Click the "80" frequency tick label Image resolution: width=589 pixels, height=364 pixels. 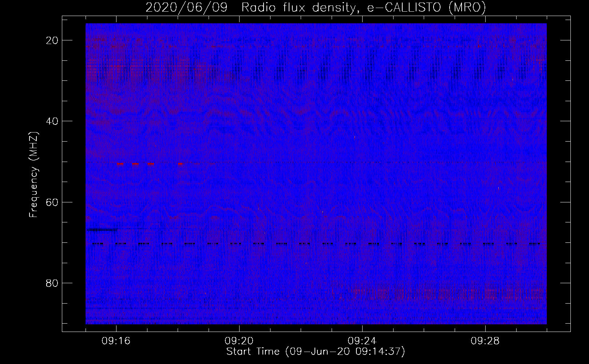tap(52, 283)
